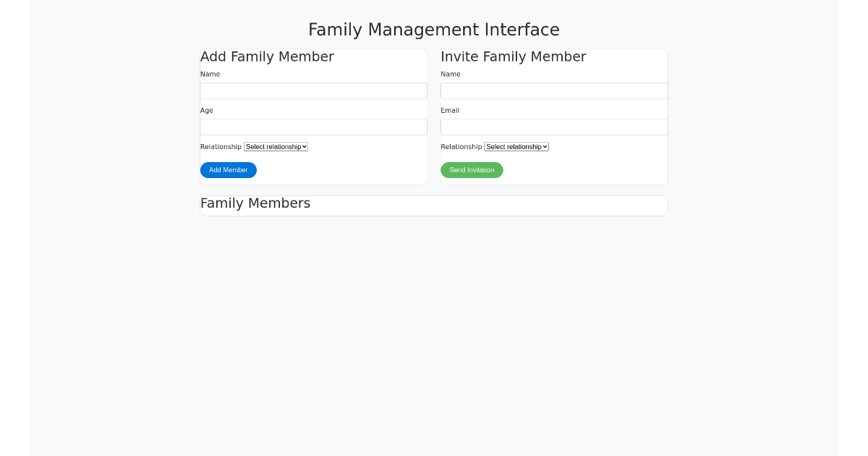Click the Family Management Interface title

(x=434, y=30)
